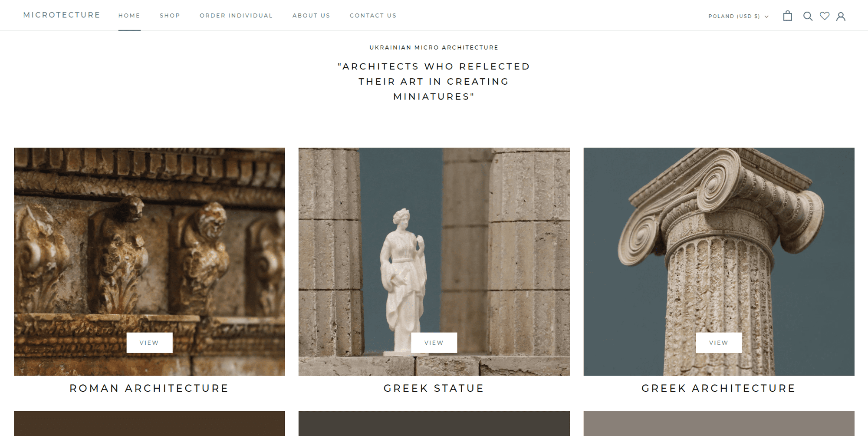Viewport: 868px width, 436px height.
Task: Go to the Home menu item
Action: (x=129, y=16)
